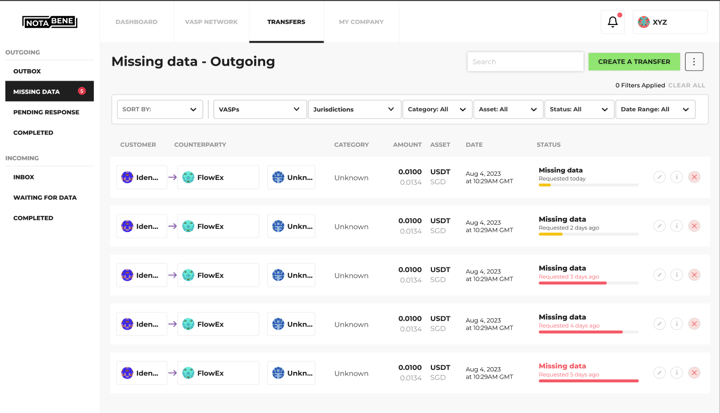
Task: Click the Customer column header
Action: click(138, 144)
